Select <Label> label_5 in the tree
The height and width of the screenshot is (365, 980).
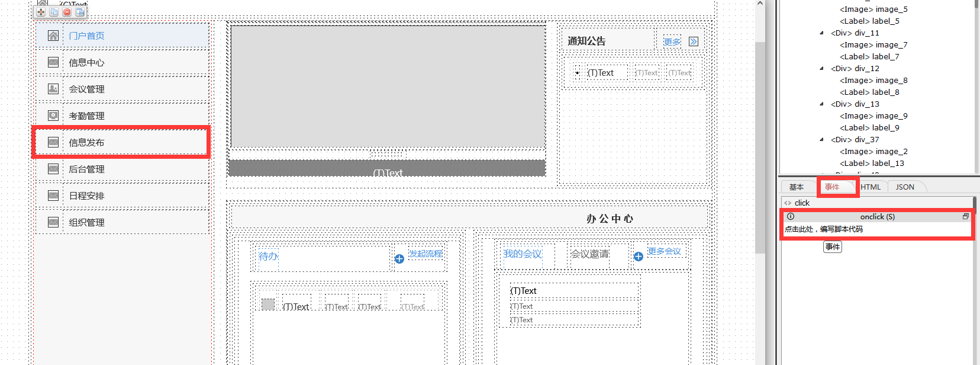tap(869, 21)
